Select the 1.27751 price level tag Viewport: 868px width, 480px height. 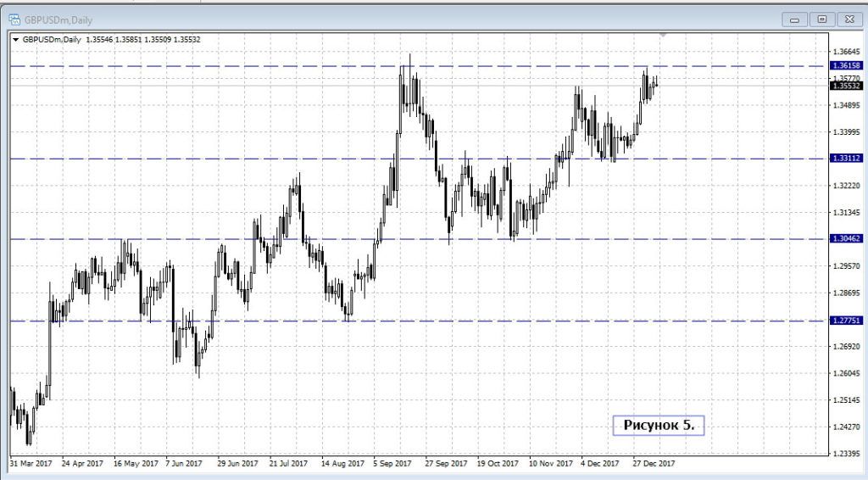[847, 321]
